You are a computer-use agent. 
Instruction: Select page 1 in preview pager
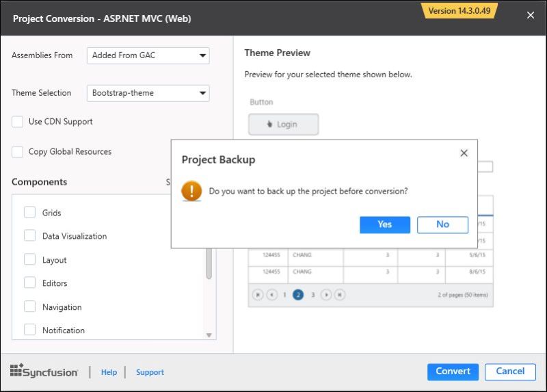pyautogui.click(x=284, y=295)
